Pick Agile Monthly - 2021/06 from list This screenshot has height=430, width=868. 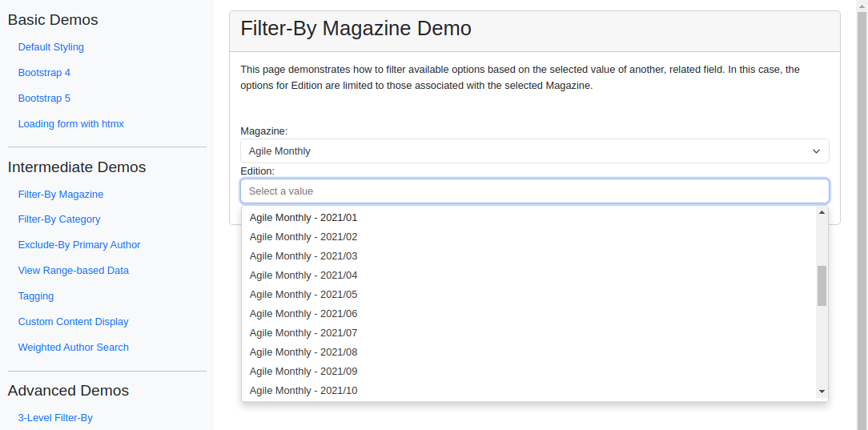coord(529,314)
